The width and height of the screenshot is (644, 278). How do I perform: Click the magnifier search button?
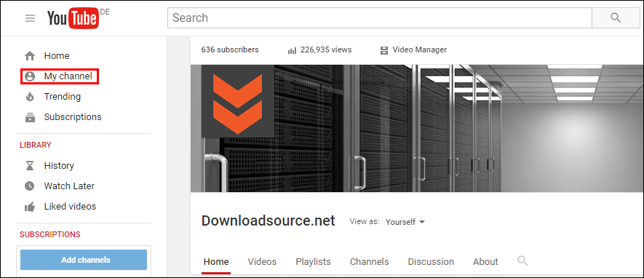[x=615, y=17]
